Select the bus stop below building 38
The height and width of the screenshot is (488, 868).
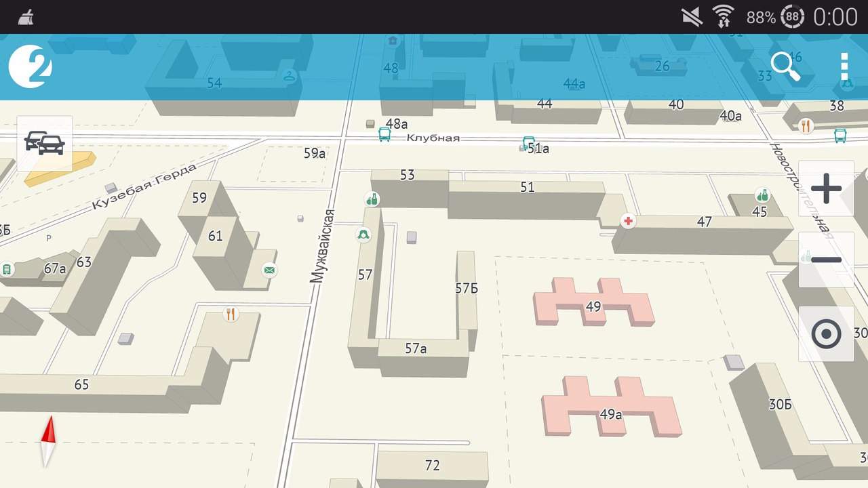click(x=840, y=136)
